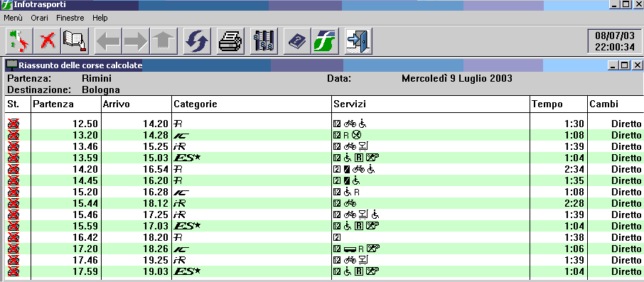Open the Finestre menu
The height and width of the screenshot is (282, 644).
click(70, 18)
